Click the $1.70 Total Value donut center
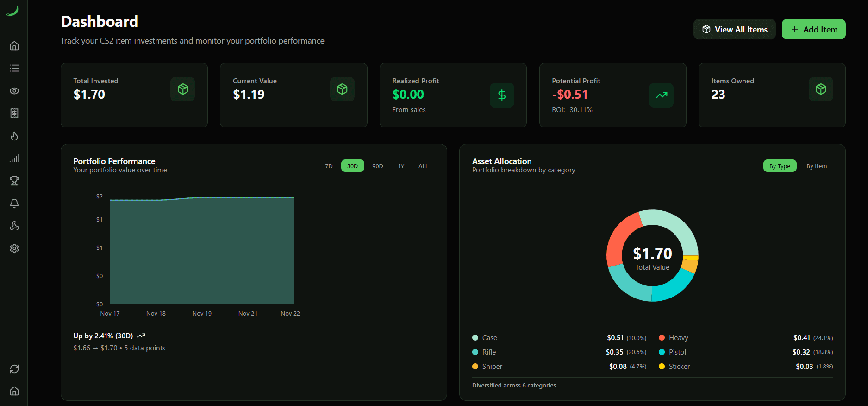The image size is (868, 406). [x=652, y=258]
